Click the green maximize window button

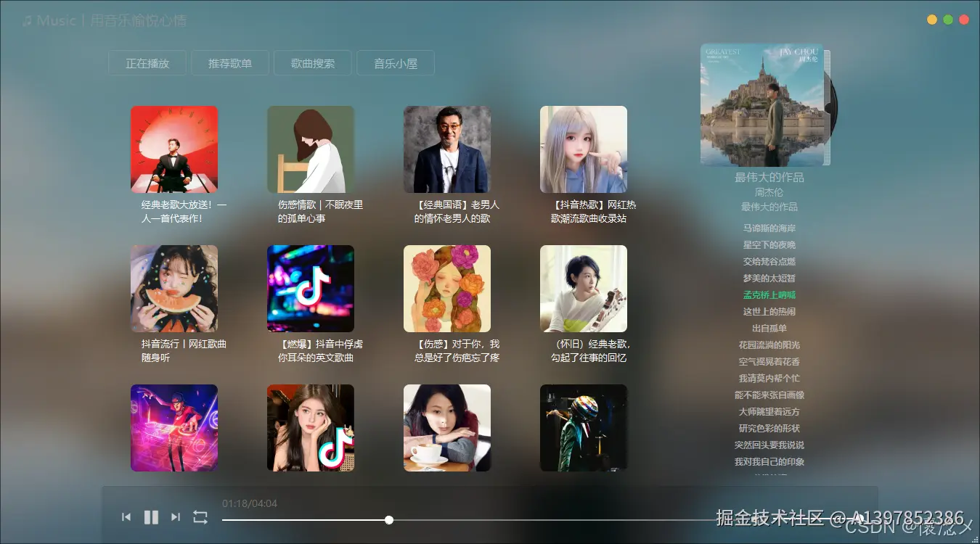click(948, 20)
